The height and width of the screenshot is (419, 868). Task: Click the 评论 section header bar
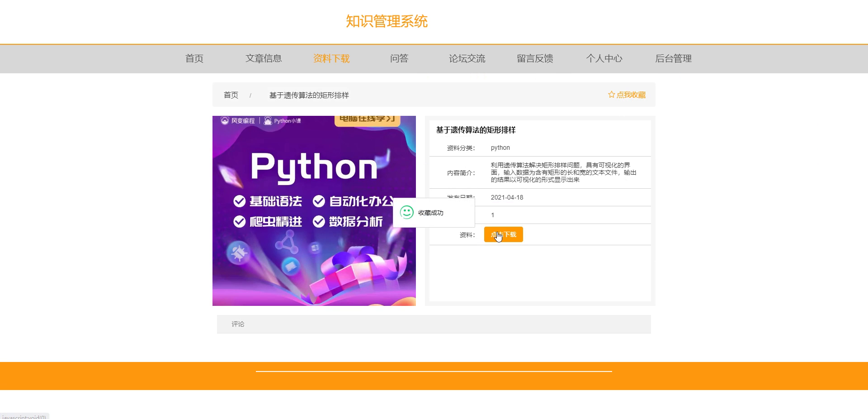[434, 324]
